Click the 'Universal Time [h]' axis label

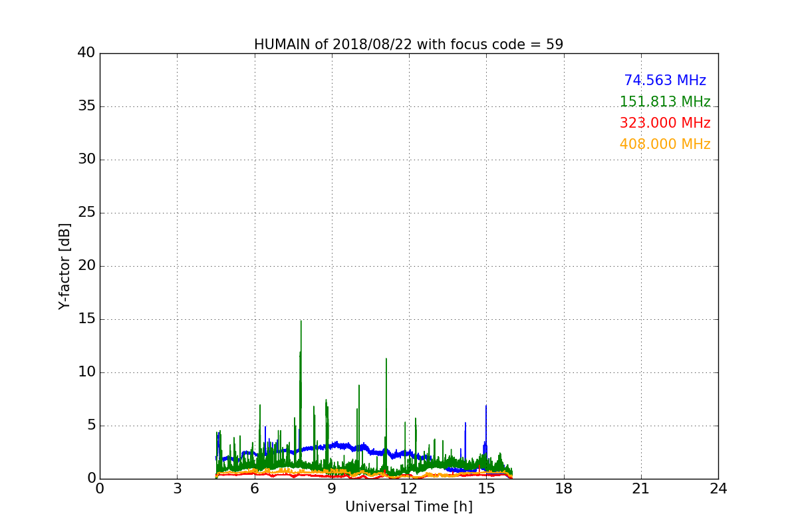(x=408, y=507)
